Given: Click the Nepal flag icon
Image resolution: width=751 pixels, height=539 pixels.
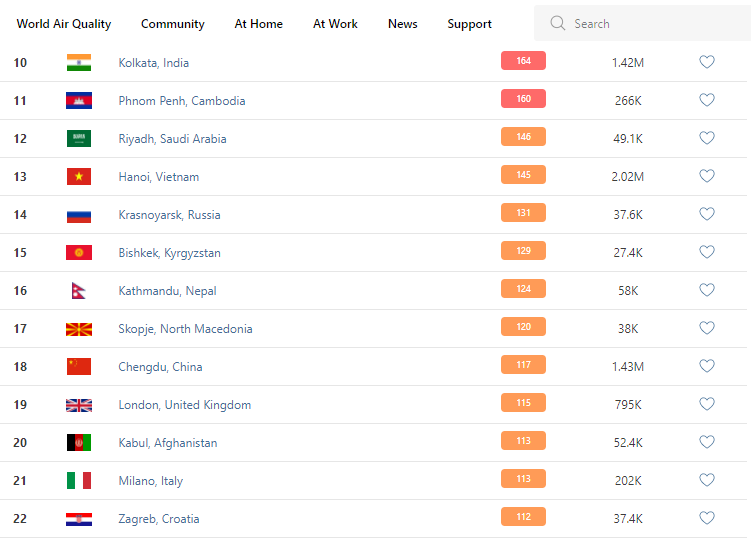Looking at the screenshot, I should click(x=77, y=291).
